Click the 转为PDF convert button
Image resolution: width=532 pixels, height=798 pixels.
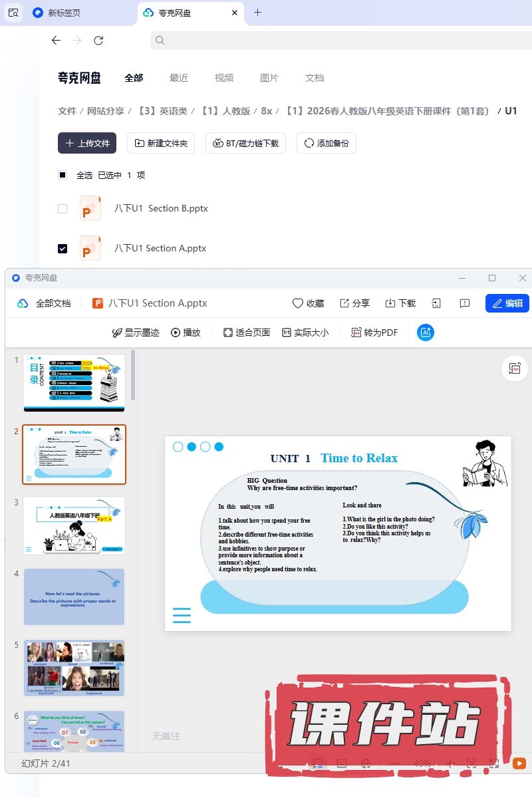point(374,332)
